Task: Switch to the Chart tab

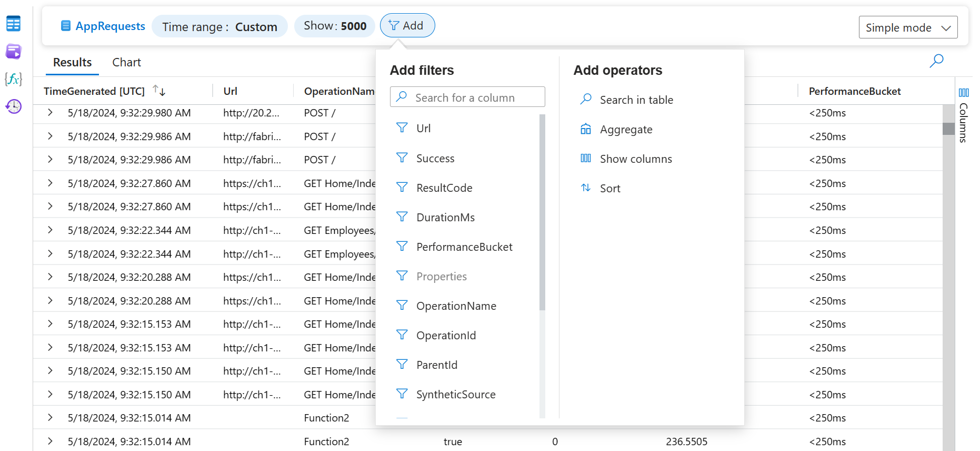Action: pos(126,62)
